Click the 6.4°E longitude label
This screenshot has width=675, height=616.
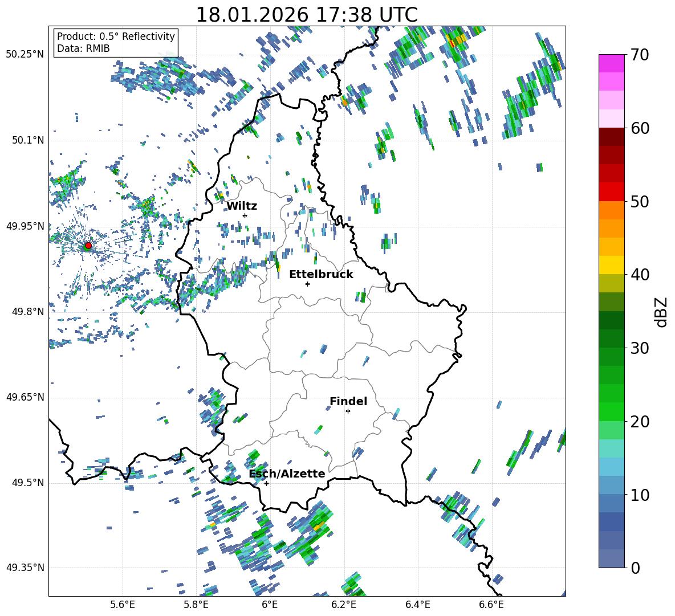pyautogui.click(x=417, y=605)
